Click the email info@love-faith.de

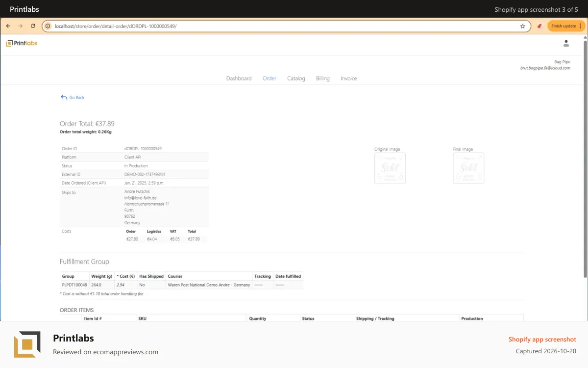[141, 198]
